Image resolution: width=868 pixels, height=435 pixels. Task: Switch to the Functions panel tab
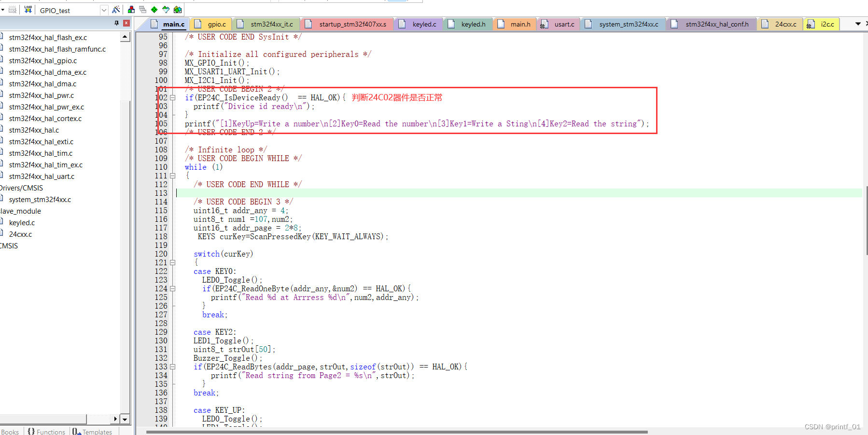point(46,432)
